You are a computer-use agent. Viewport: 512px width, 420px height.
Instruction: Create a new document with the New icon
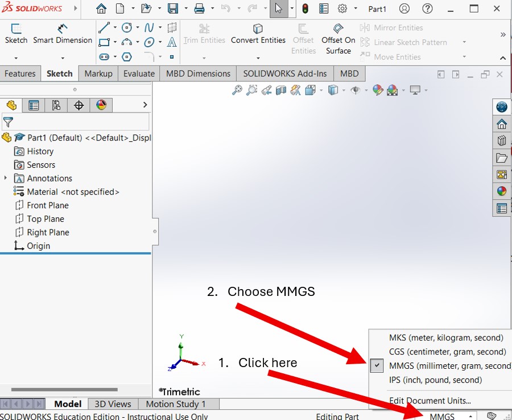(x=120, y=9)
